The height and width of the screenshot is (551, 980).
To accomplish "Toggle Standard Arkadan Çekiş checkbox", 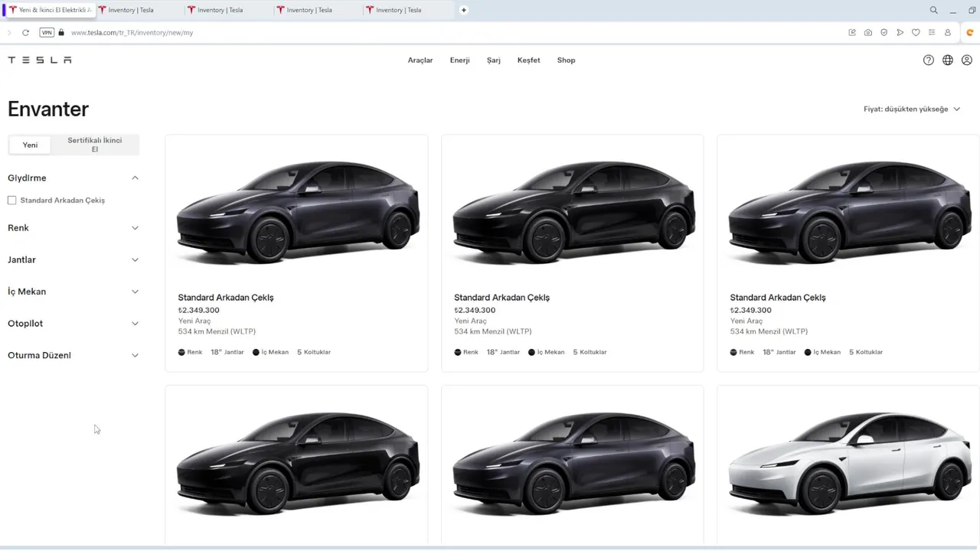I will (x=11, y=201).
